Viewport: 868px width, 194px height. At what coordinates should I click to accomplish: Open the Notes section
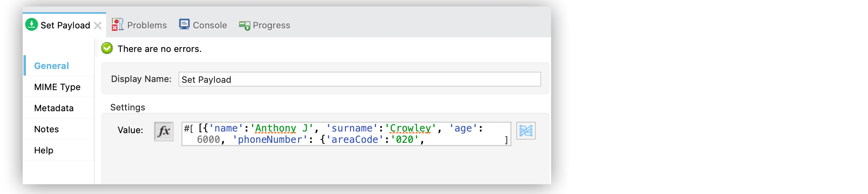[47, 129]
